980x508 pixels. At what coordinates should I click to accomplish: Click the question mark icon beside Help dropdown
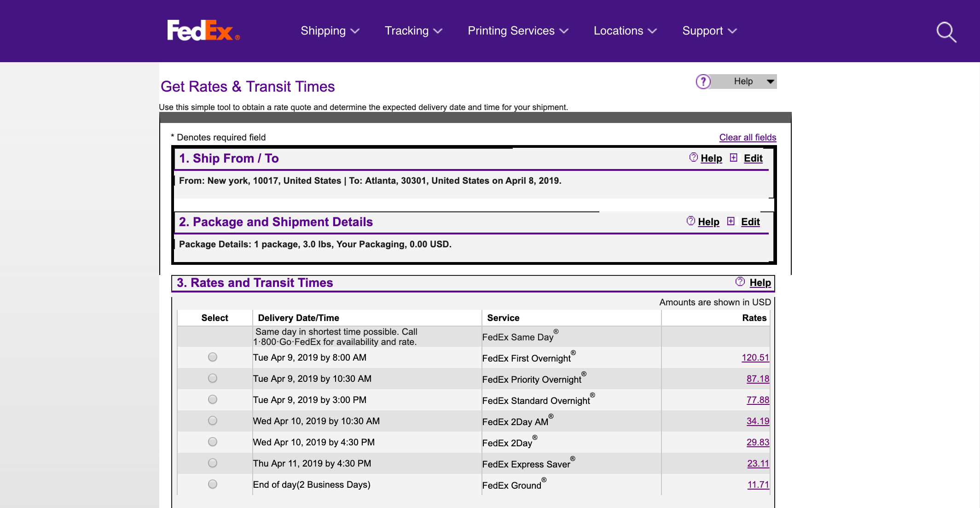pyautogui.click(x=703, y=82)
